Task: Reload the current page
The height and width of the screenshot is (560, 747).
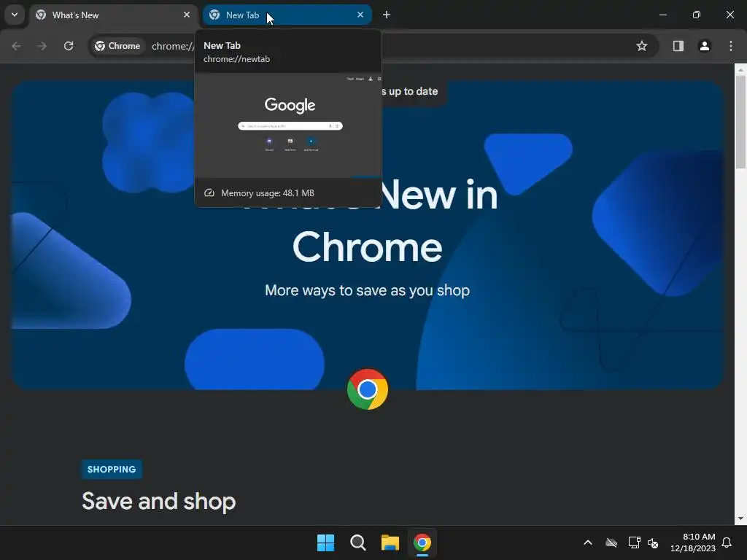Action: (69, 46)
